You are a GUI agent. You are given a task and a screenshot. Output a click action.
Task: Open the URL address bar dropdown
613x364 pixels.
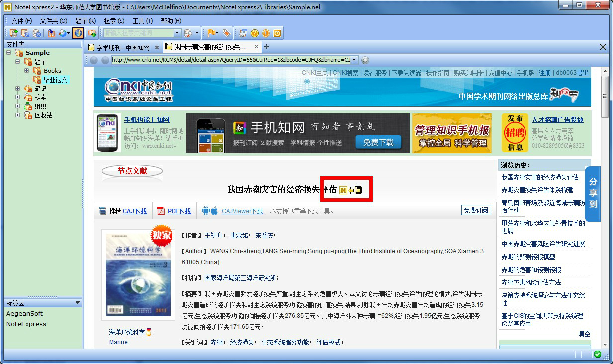point(354,60)
